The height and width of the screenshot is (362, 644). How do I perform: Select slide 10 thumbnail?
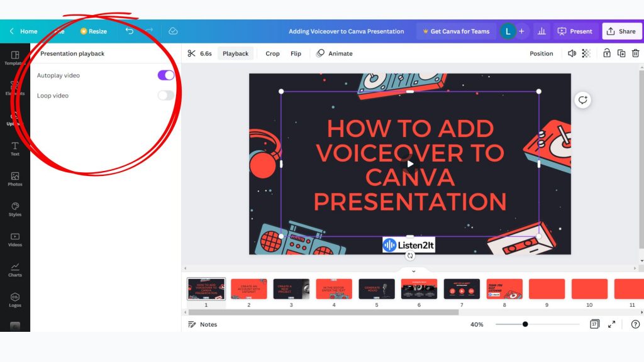589,289
